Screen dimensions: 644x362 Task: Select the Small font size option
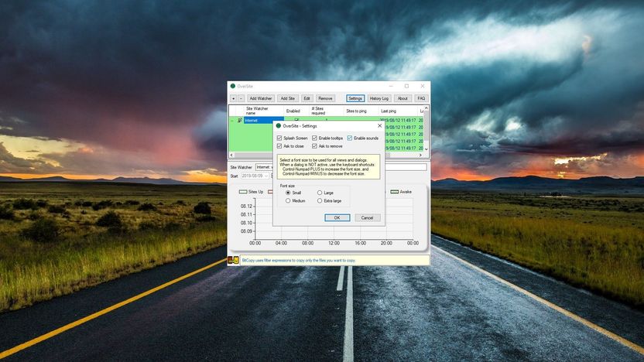tap(288, 193)
